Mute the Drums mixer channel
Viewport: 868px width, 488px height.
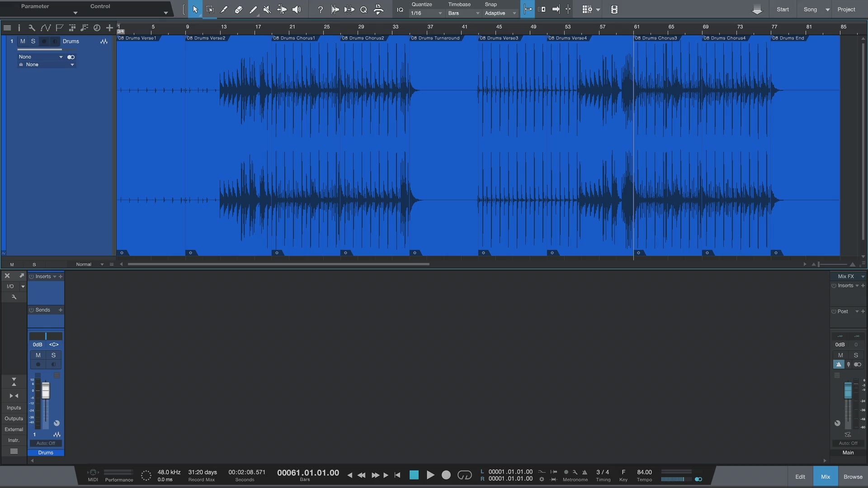[x=38, y=355]
